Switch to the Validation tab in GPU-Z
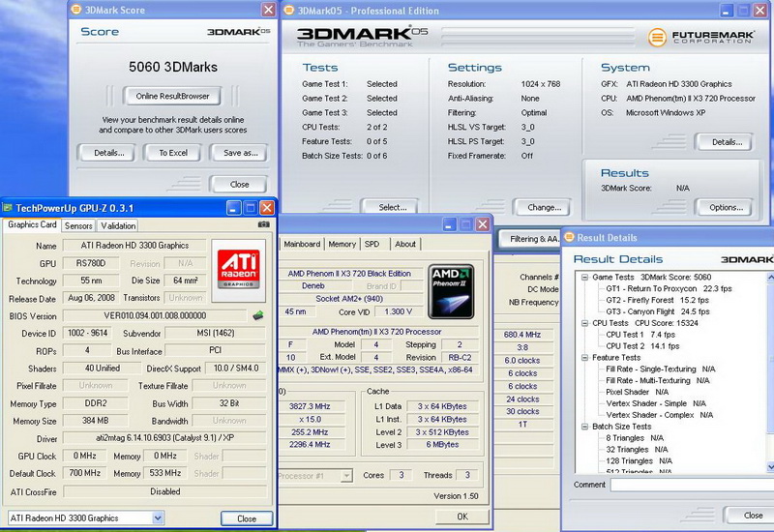The image size is (774, 532). pos(118,225)
